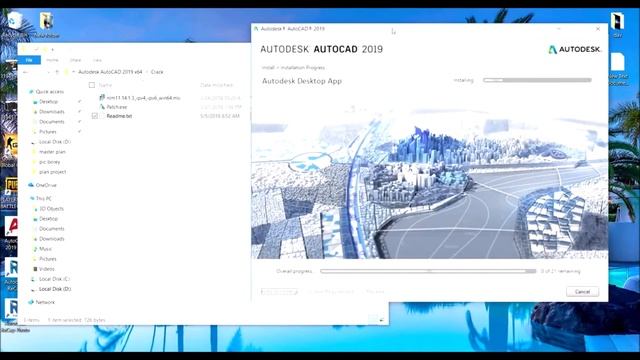Click the folder icon in Explorer title bar

point(24,49)
